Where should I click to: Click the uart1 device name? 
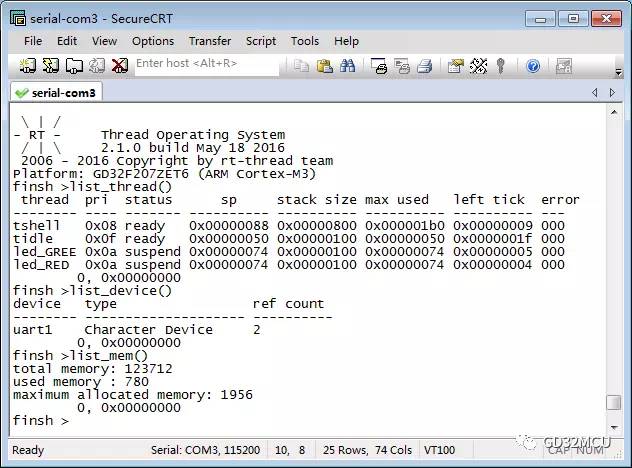tap(33, 329)
